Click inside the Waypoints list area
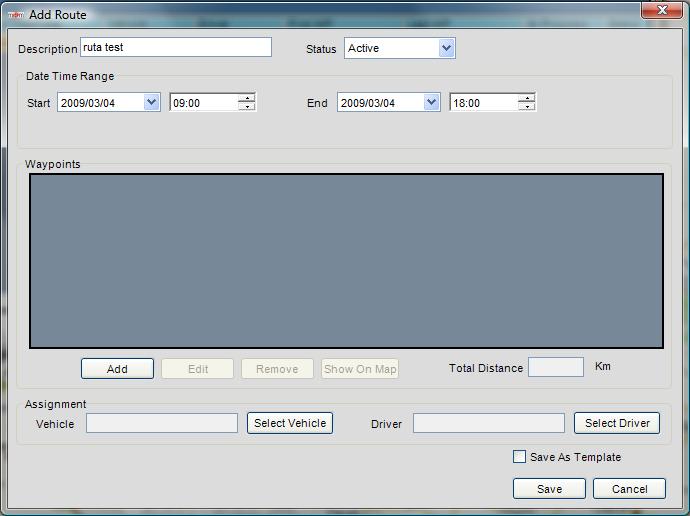690x516 pixels. [346, 261]
